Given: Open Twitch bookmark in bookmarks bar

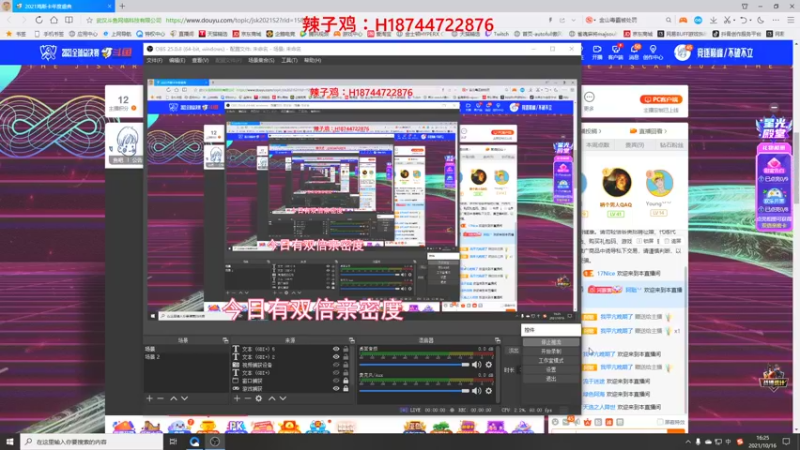Looking at the screenshot, I should pos(497,34).
